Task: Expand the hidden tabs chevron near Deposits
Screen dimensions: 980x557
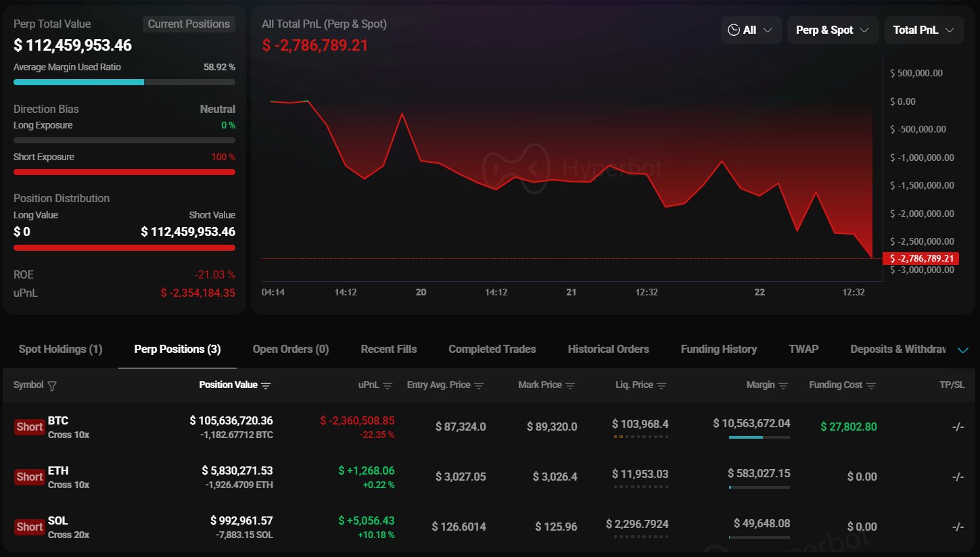Action: (x=963, y=350)
